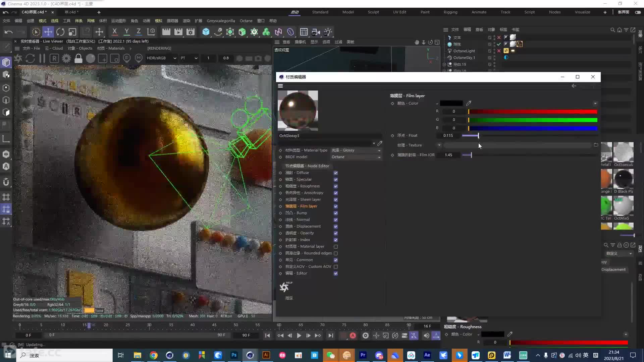Toggle X axis lock
This screenshot has width=644, height=362.
pos(114,32)
